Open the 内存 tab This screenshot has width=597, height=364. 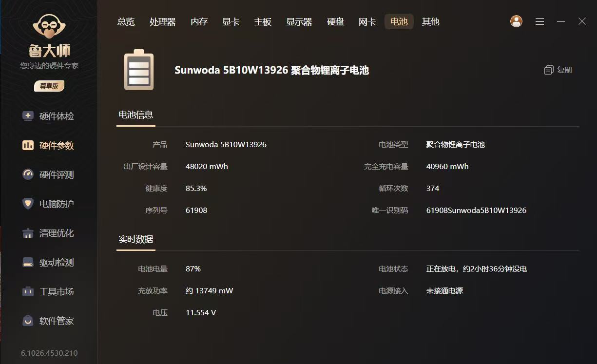coord(199,22)
